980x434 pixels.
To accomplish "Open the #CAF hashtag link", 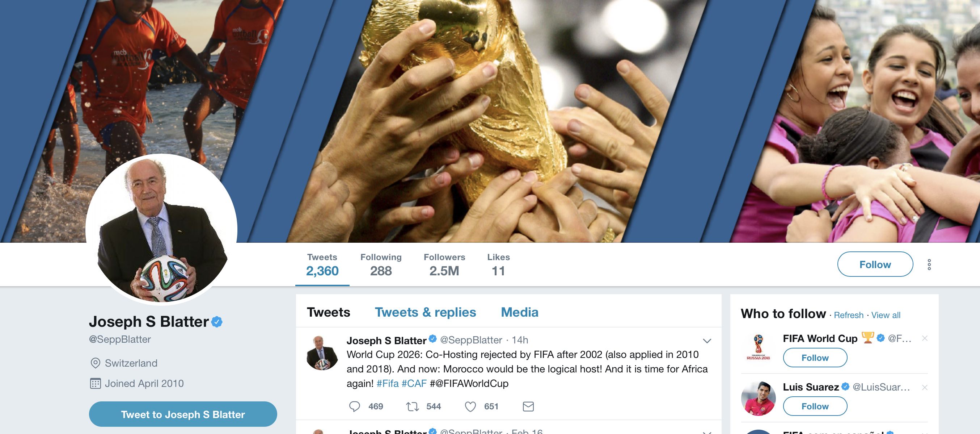I will (x=414, y=383).
